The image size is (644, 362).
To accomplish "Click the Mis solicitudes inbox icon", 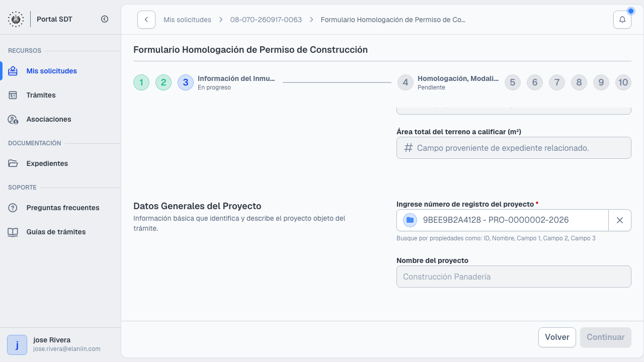I will (13, 71).
